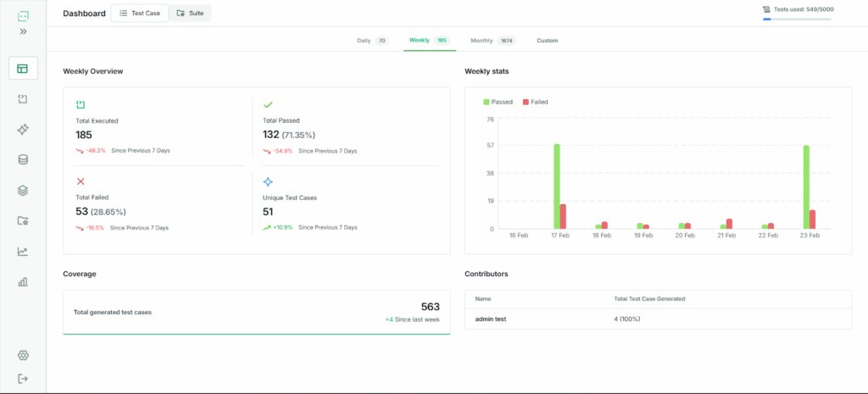Open the AI sparkle icon in sidebar

23,130
